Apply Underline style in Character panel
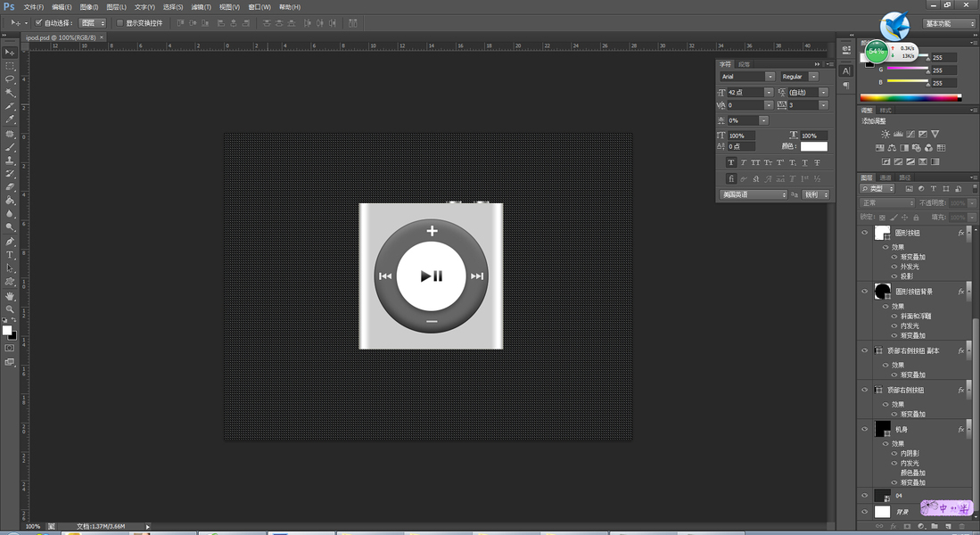The height and width of the screenshot is (535, 980). [x=804, y=162]
